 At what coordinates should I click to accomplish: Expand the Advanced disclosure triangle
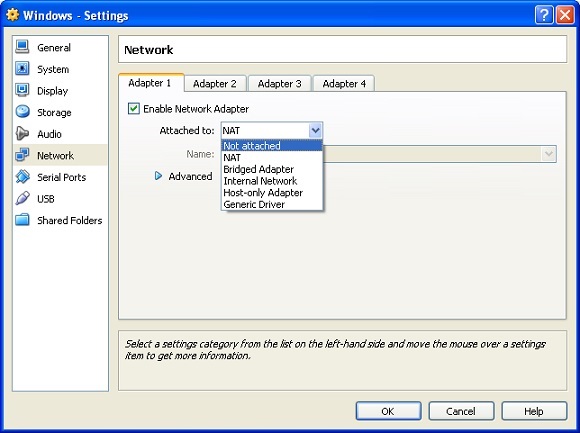pyautogui.click(x=158, y=176)
